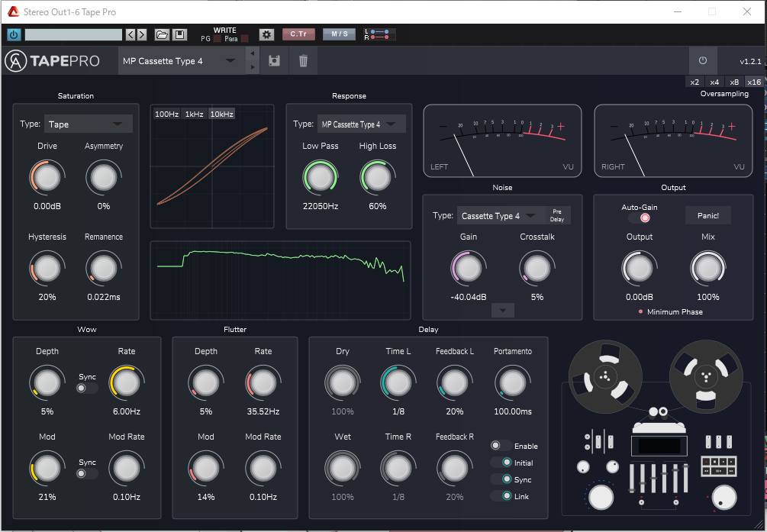Select the 1kHz curve tab

[194, 114]
